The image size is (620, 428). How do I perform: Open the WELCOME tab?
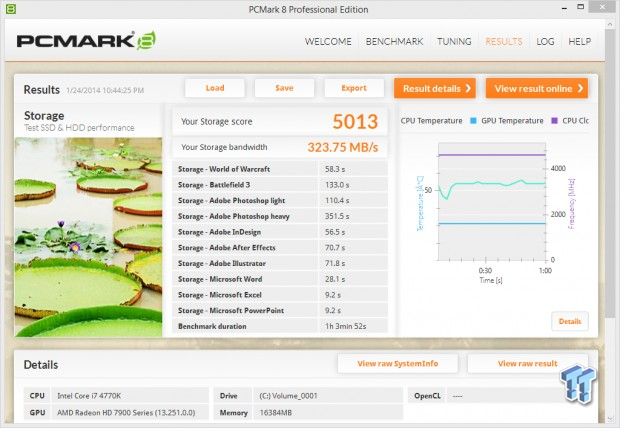pos(328,42)
